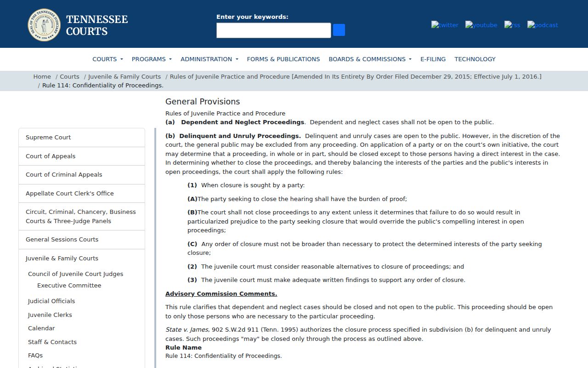Viewport: 588px width, 368px height.
Task: Open FAQs sidebar sub-item
Action: point(35,356)
